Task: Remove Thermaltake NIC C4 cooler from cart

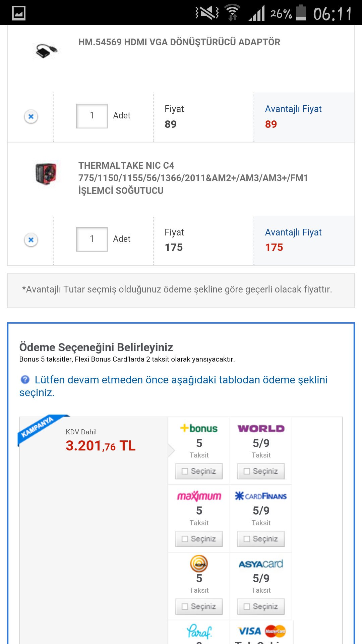Action: 31,240
